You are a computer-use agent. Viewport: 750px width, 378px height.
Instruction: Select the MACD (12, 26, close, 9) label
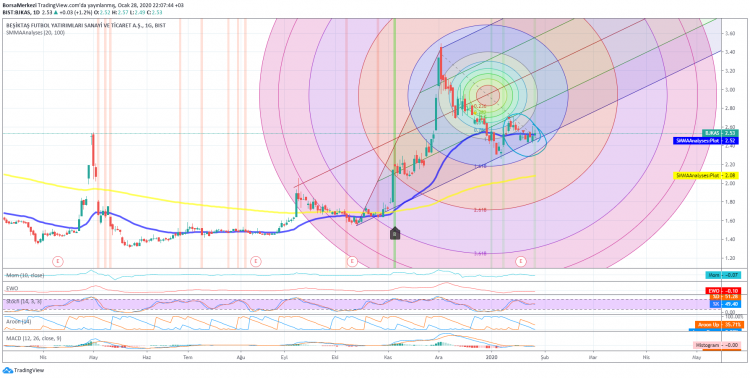pyautogui.click(x=34, y=338)
